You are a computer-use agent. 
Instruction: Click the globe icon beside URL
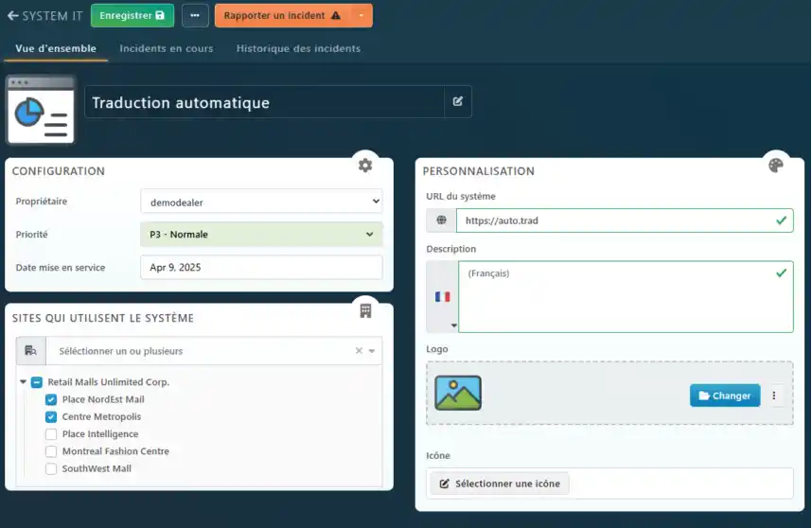pos(441,220)
